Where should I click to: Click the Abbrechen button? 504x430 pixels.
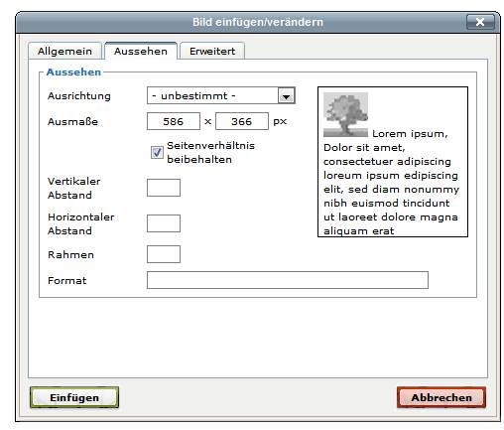441,397
